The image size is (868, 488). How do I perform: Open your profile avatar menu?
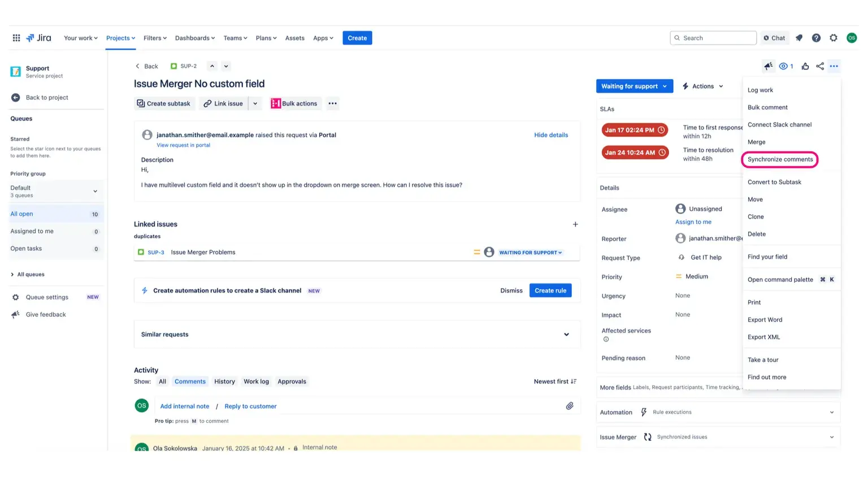click(x=852, y=38)
